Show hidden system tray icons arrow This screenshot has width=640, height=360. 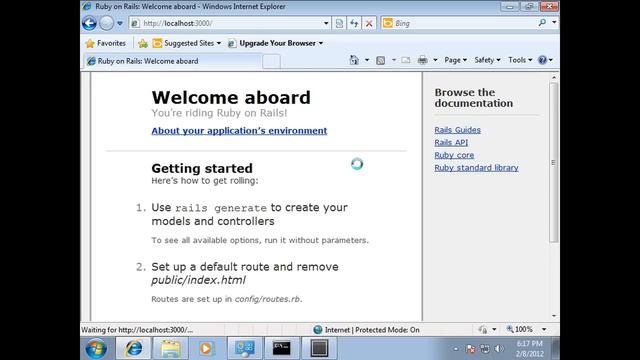pyautogui.click(x=456, y=349)
